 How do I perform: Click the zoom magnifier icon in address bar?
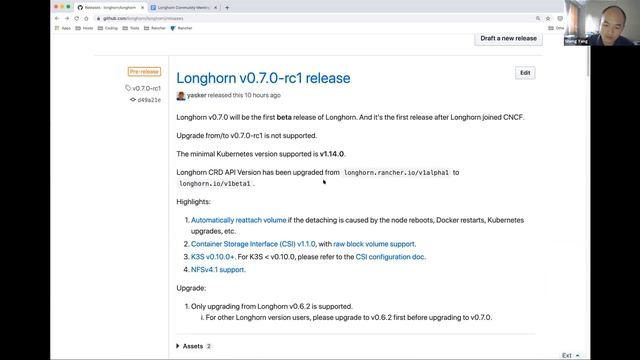pos(538,18)
